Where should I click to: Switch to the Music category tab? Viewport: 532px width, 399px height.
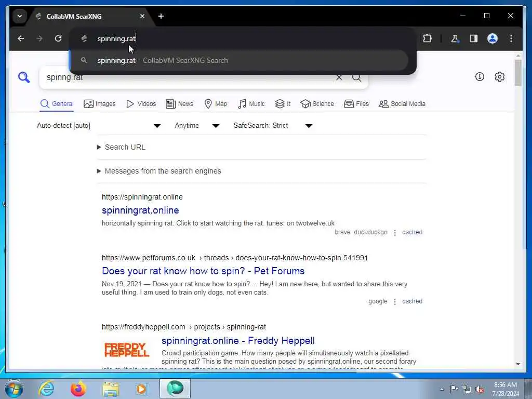coord(251,104)
